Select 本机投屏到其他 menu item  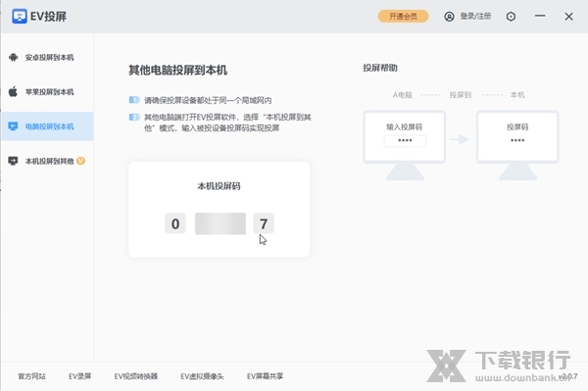pyautogui.click(x=47, y=161)
